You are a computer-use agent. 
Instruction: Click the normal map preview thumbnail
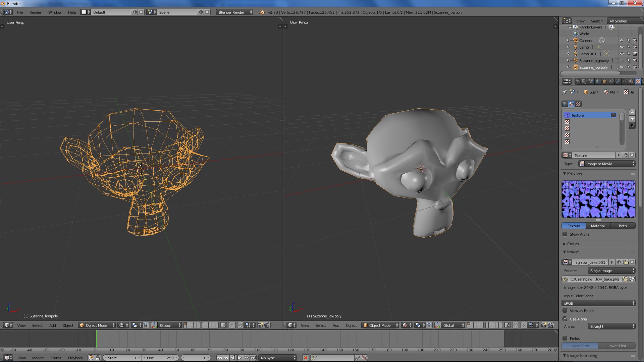[x=598, y=199]
